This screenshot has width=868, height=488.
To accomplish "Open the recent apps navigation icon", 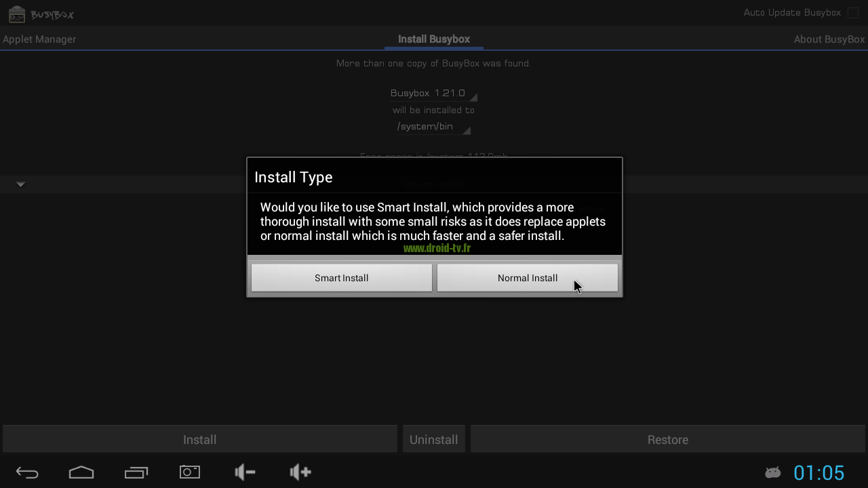I will tap(136, 472).
